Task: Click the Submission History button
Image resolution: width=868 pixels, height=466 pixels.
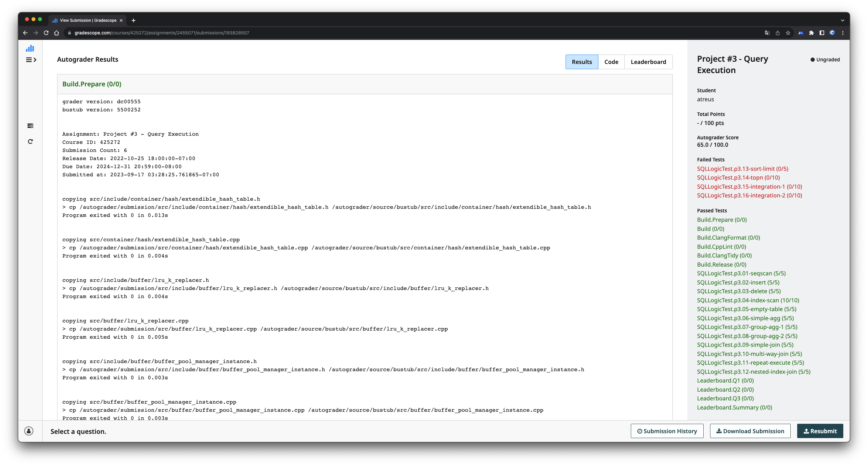Action: tap(667, 431)
